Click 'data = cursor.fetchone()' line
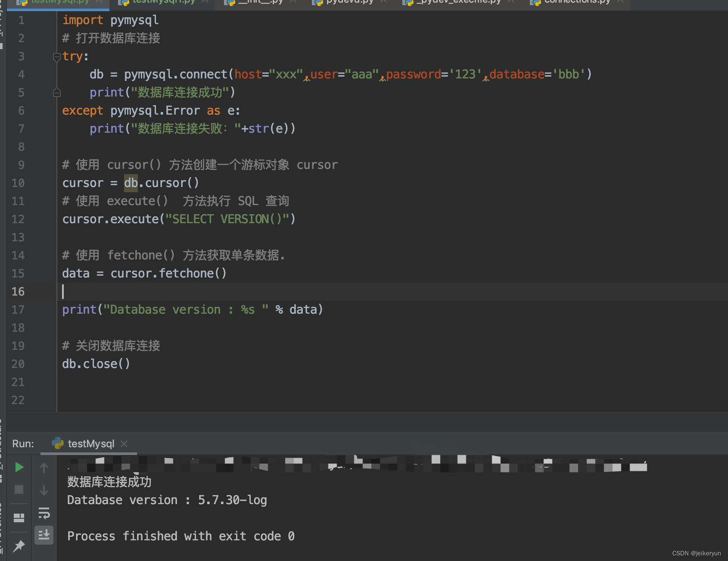The width and height of the screenshot is (728, 561). [x=144, y=274]
